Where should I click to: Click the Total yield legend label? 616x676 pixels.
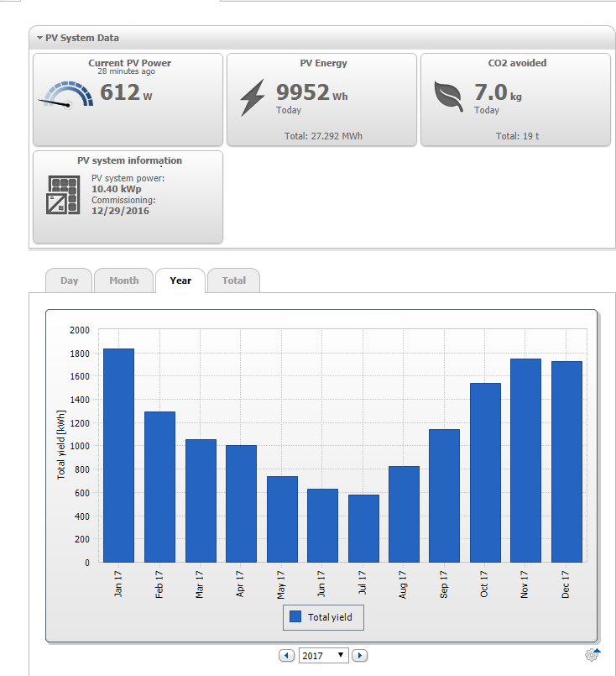tap(330, 617)
